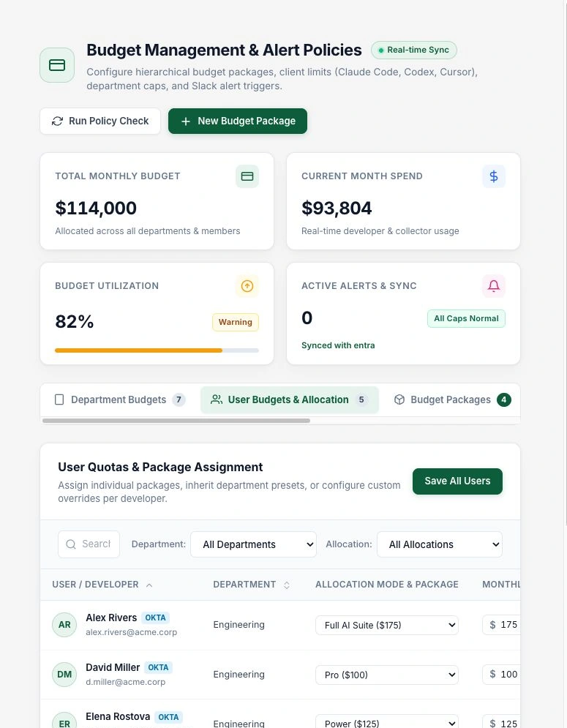
Task: Click New Budget Package button
Action: 238,121
